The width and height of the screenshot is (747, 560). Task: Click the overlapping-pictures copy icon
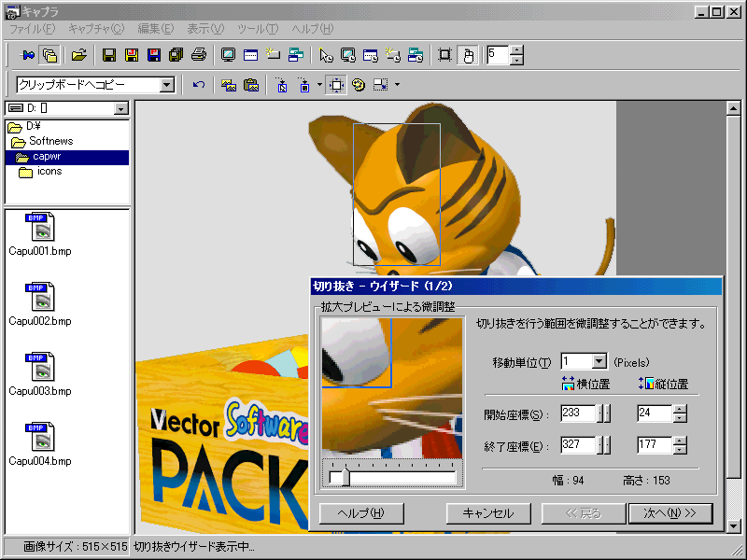[229, 85]
